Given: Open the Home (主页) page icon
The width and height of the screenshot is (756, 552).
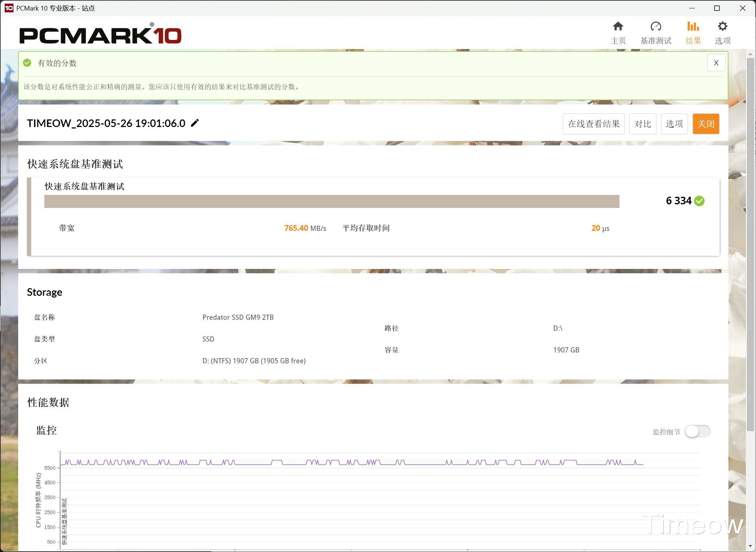Looking at the screenshot, I should click(618, 27).
